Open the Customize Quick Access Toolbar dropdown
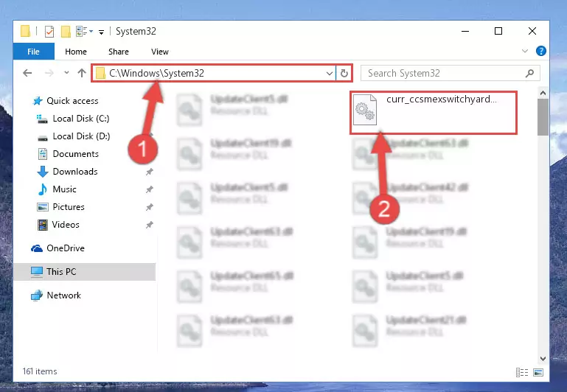This screenshot has height=392, width=567. tap(101, 32)
